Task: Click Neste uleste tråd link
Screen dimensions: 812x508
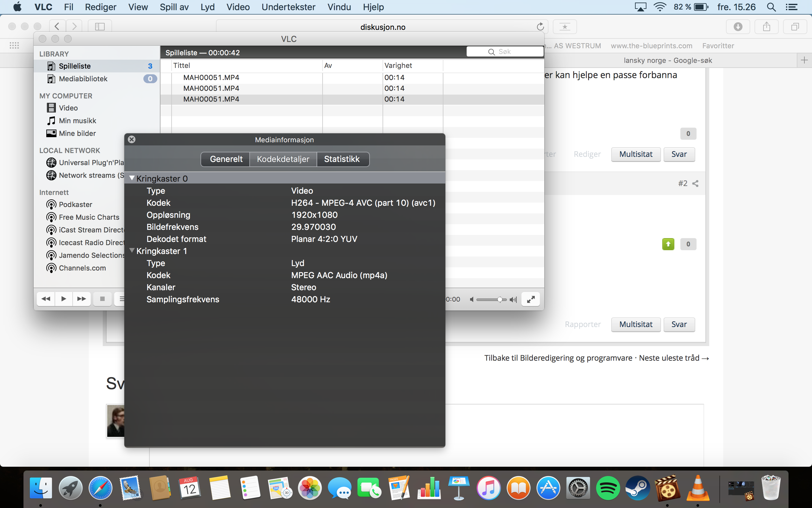Action: pos(674,358)
